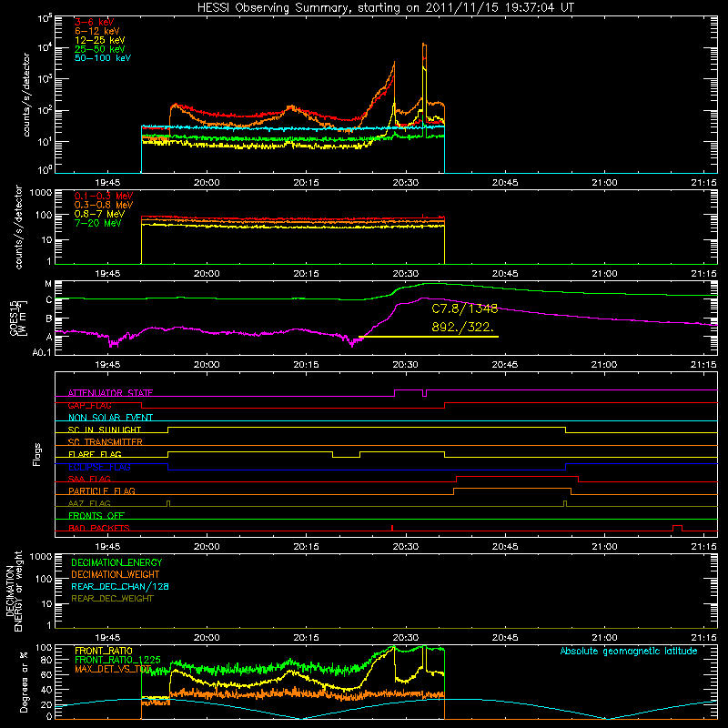Viewport: 728px width, 728px height.
Task: Click the FRONTS_OFF flag label
Action: coord(96,516)
